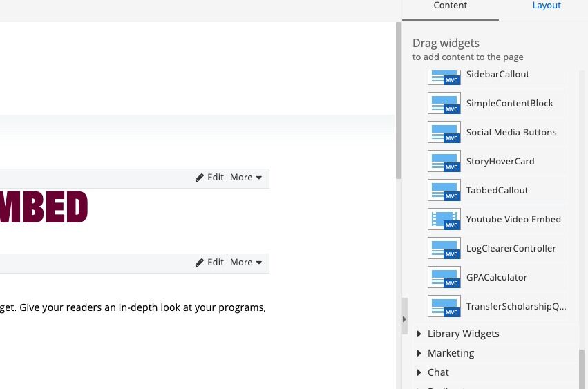Expand the Chat widget section
The image size is (588, 389).
433,372
